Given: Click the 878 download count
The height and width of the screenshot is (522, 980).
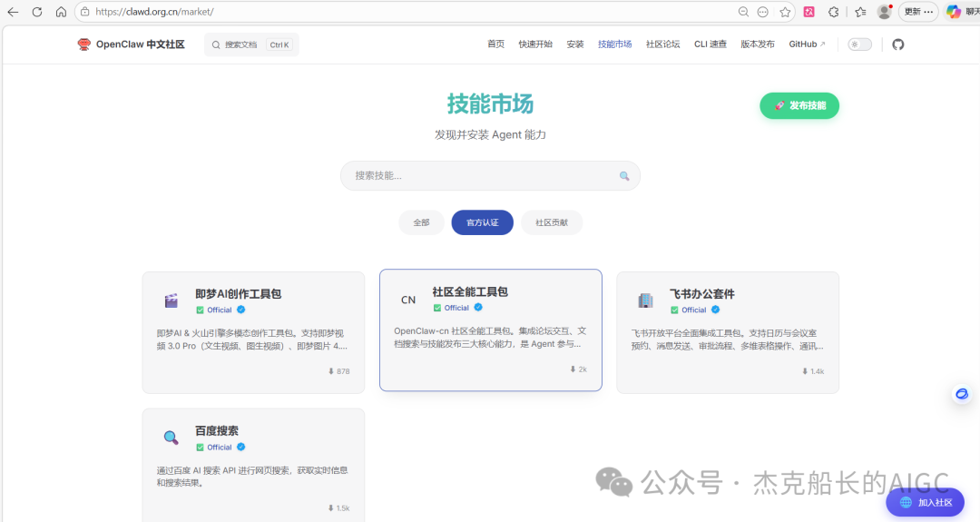Looking at the screenshot, I should point(343,371).
